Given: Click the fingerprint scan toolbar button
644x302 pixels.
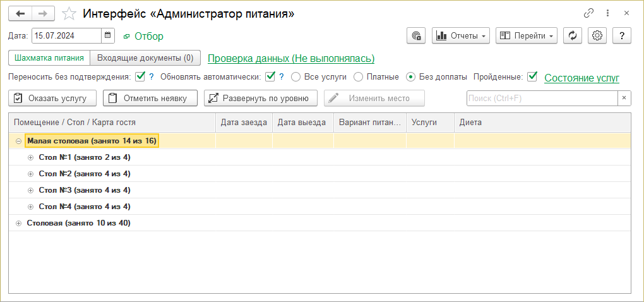Looking at the screenshot, I should click(416, 36).
